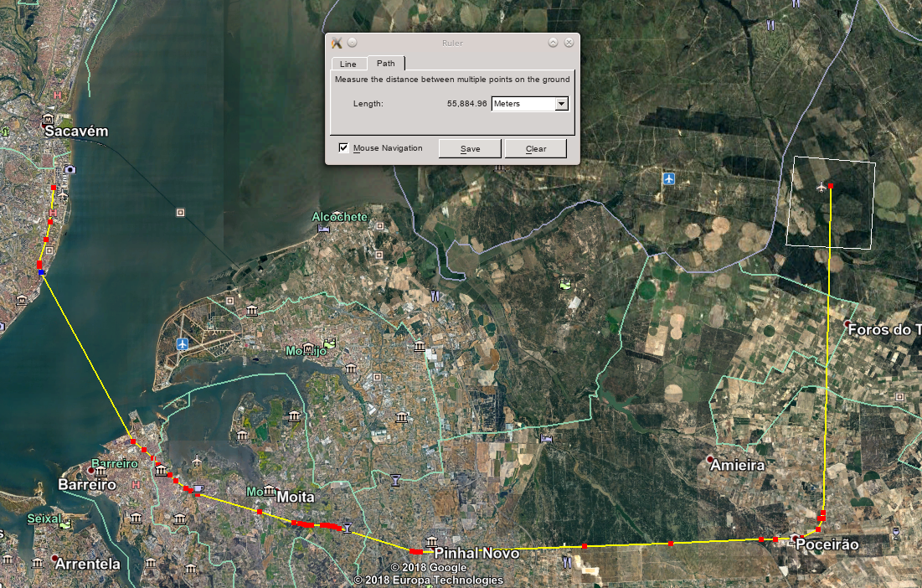Image resolution: width=922 pixels, height=588 pixels.
Task: Select the Path tab in Ruler
Action: pos(386,63)
